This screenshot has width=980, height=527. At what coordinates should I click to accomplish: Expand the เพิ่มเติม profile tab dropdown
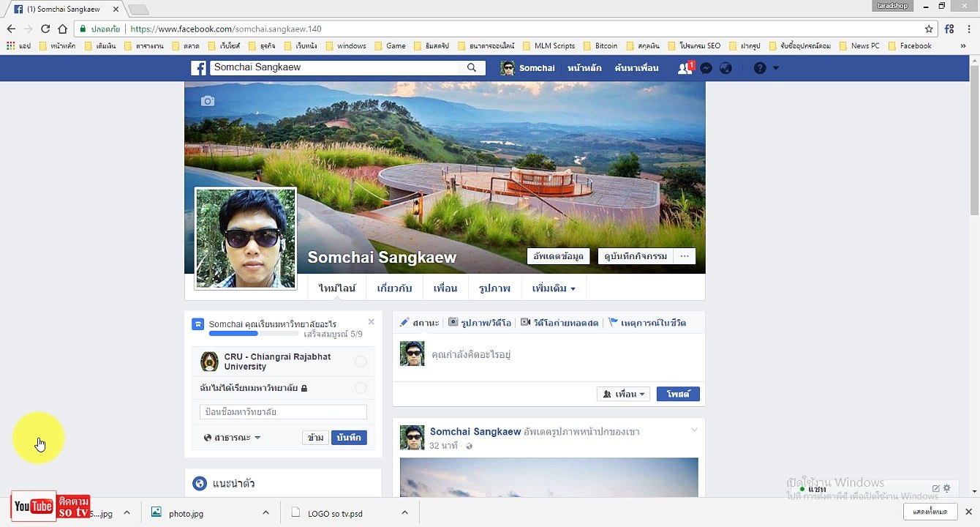coord(554,288)
